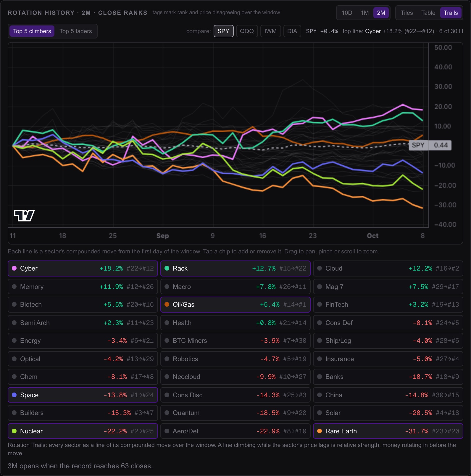Viewport: 471px width, 476px height.
Task: Compare against DIA benchmark
Action: [x=292, y=31]
